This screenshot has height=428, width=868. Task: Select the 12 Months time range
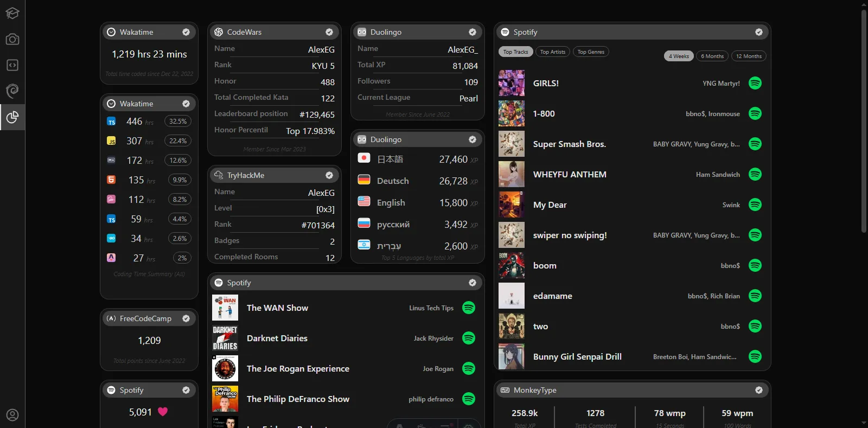(749, 56)
